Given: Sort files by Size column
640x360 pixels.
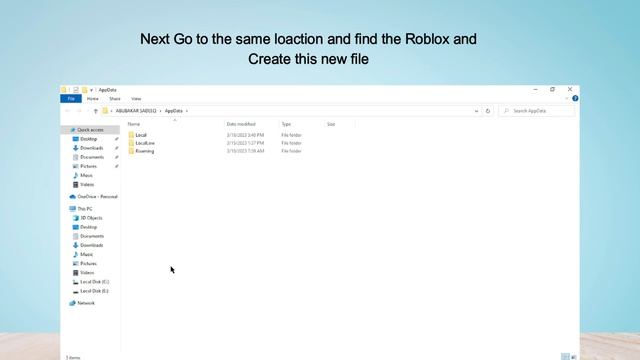Looking at the screenshot, I should 331,124.
